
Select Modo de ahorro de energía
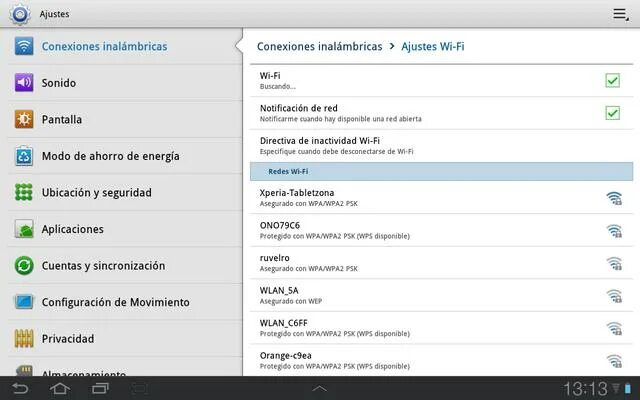(x=125, y=156)
